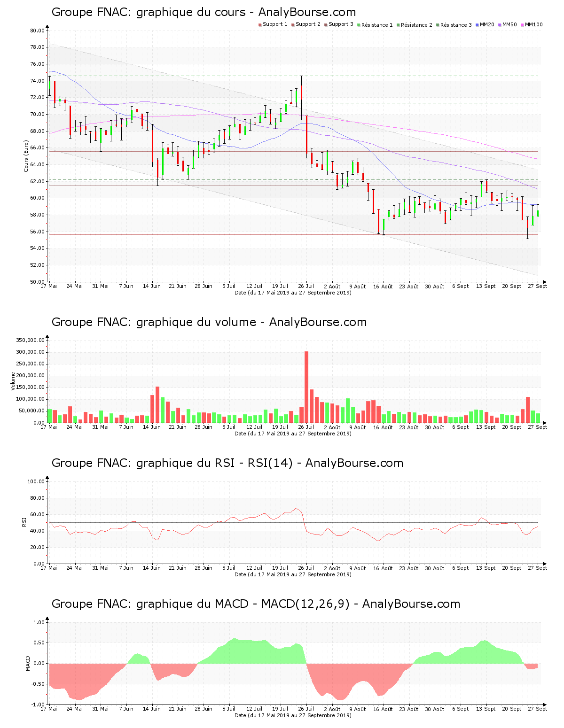Click the 300,000.00 volume axis value
The width and height of the screenshot is (564, 728).
pos(30,352)
